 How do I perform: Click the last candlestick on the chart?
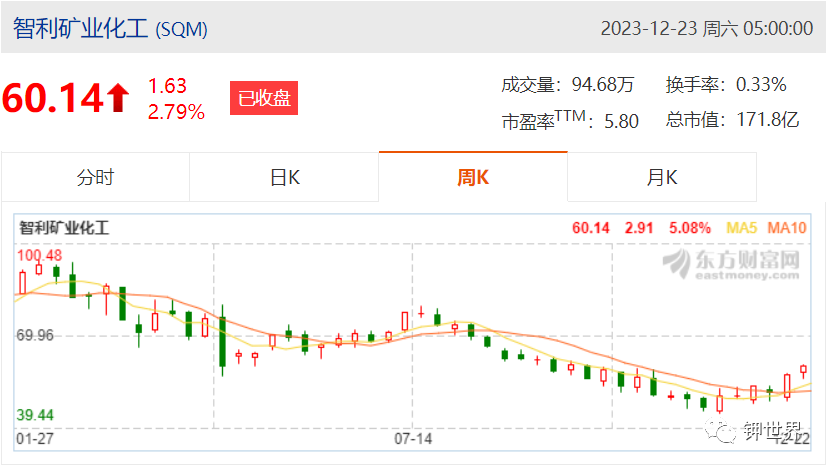click(x=804, y=370)
